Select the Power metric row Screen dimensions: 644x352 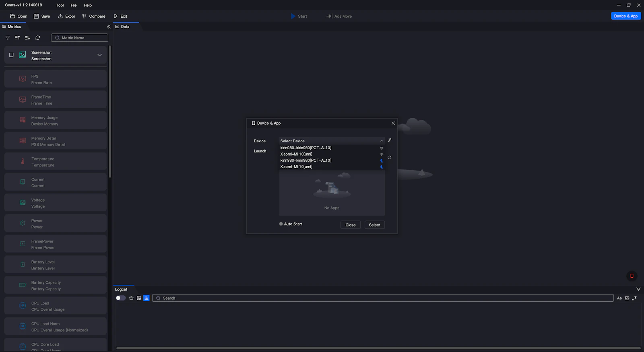tap(56, 223)
